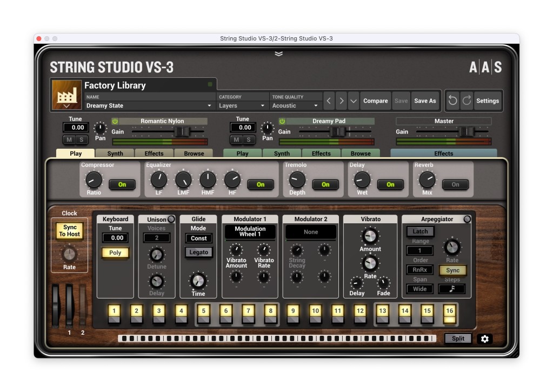
Task: Solo the Dreamy Pad layer with S
Action: (249, 139)
